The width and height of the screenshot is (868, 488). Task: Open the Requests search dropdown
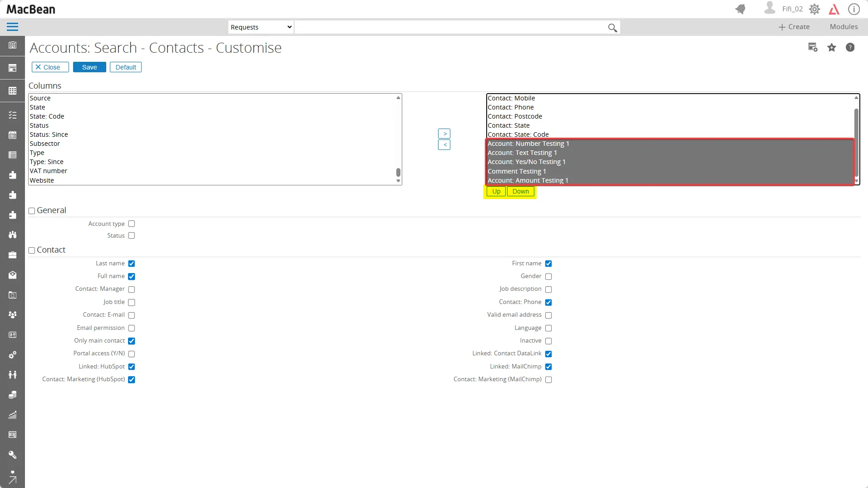[x=261, y=27]
